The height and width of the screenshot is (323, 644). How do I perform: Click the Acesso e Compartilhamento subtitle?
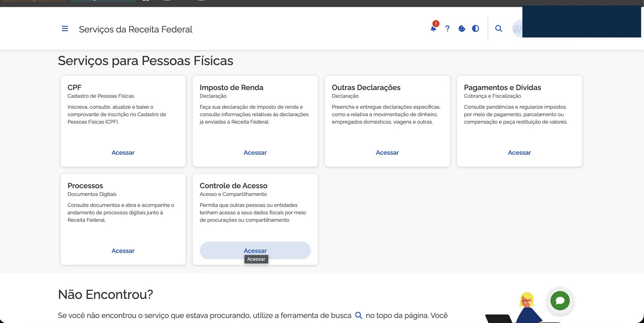233,194
